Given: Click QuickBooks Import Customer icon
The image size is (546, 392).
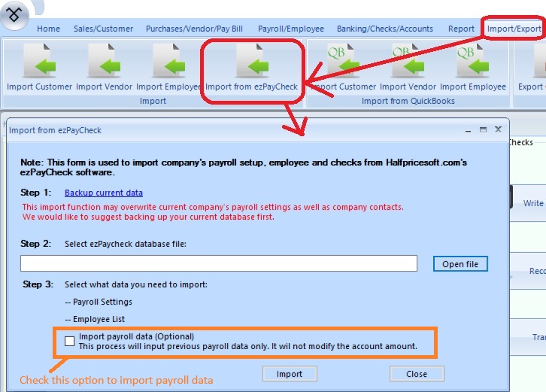Looking at the screenshot, I should (x=344, y=62).
